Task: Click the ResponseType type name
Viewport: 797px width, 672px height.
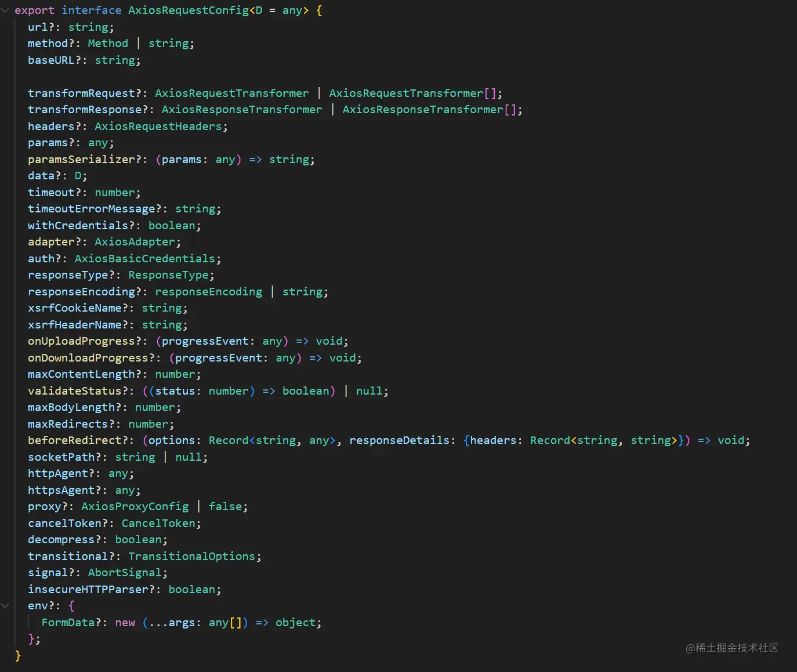Action: pos(168,275)
